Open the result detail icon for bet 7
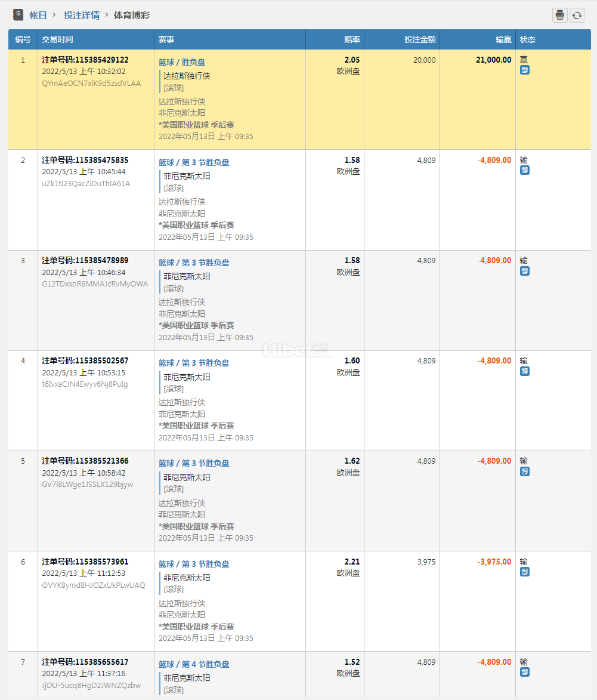 point(524,673)
